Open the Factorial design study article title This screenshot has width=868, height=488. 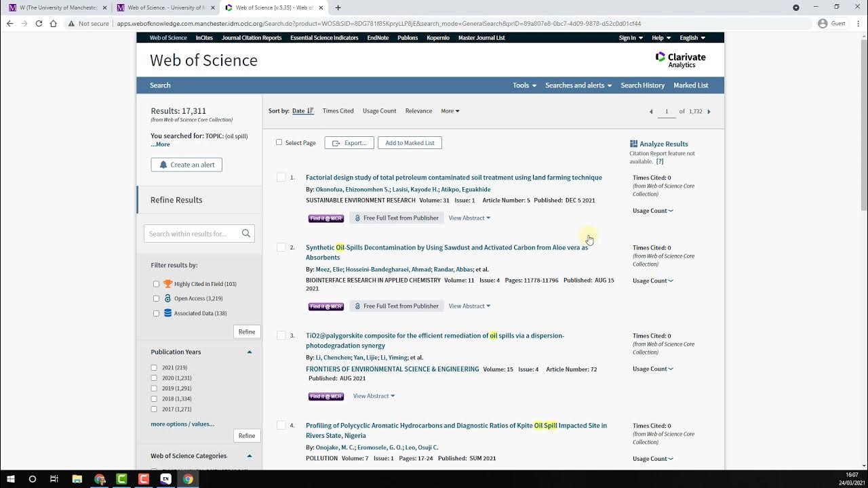click(454, 178)
